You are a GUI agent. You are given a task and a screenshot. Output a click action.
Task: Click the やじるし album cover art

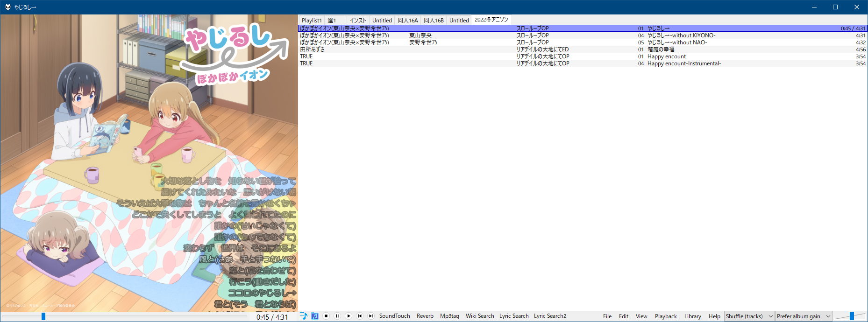(149, 163)
